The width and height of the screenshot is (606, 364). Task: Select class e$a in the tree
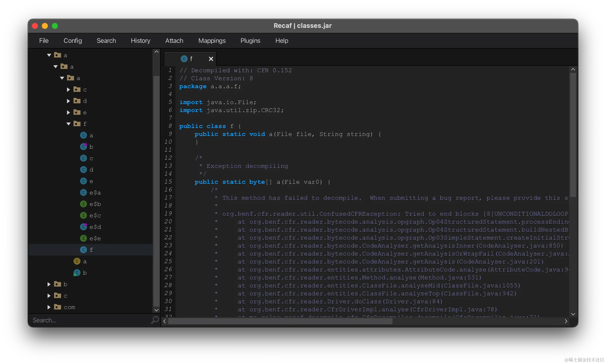click(x=91, y=192)
